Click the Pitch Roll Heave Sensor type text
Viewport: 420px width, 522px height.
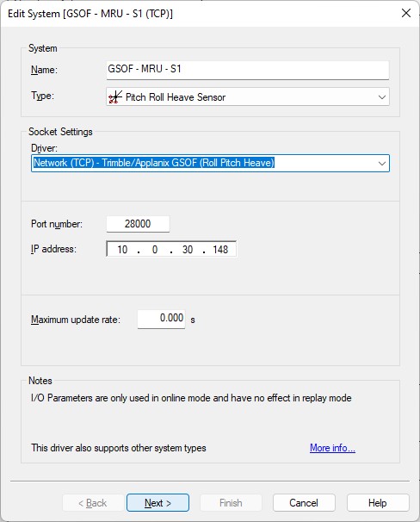pyautogui.click(x=176, y=97)
